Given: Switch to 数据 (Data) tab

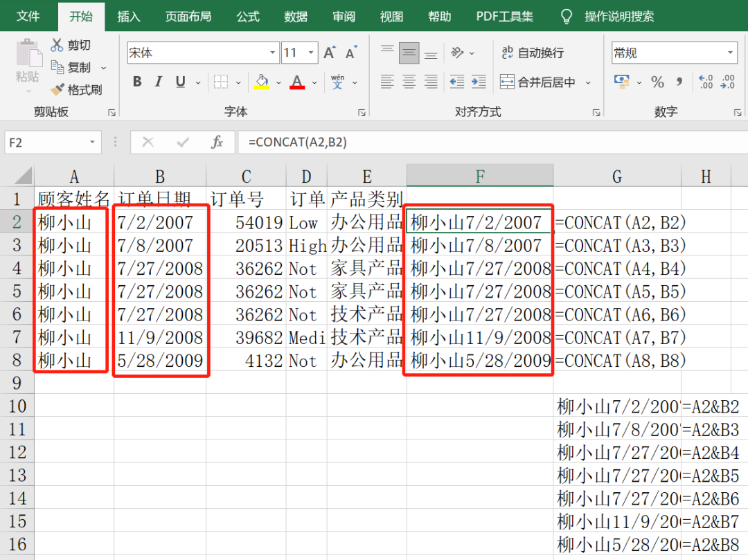Looking at the screenshot, I should point(296,17).
